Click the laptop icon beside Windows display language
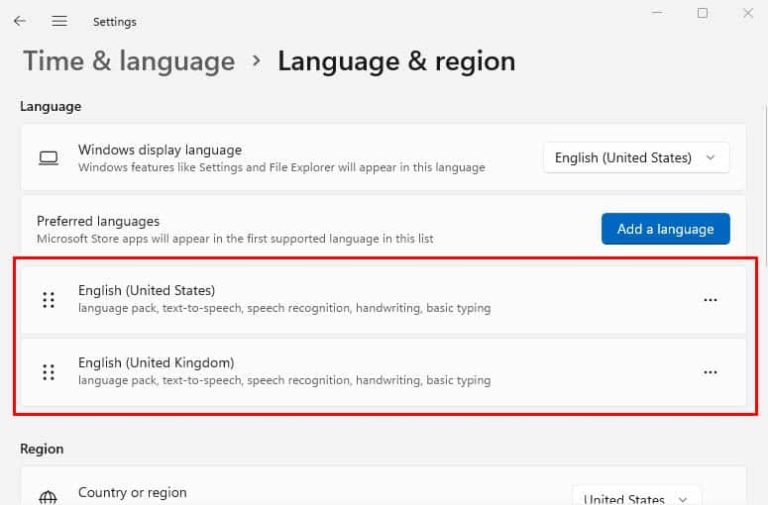 coord(47,158)
